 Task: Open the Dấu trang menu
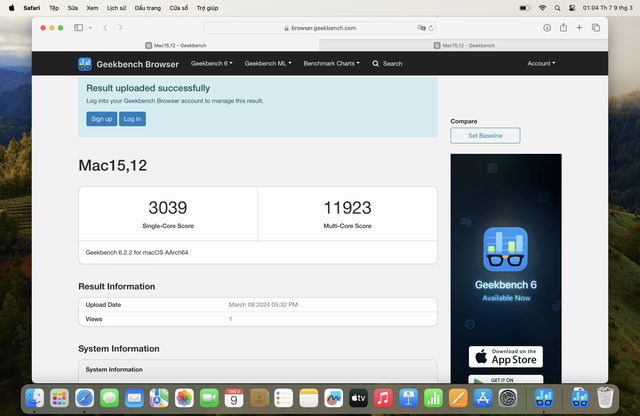tap(148, 8)
